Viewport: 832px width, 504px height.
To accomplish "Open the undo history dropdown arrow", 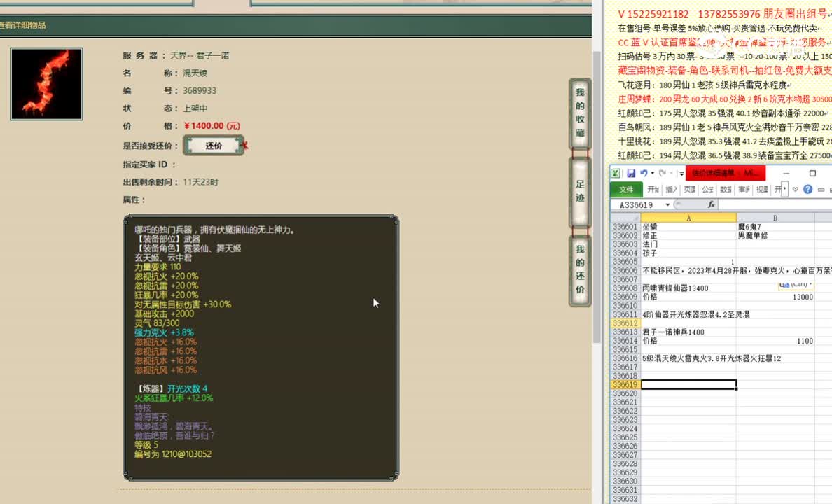I will [653, 173].
